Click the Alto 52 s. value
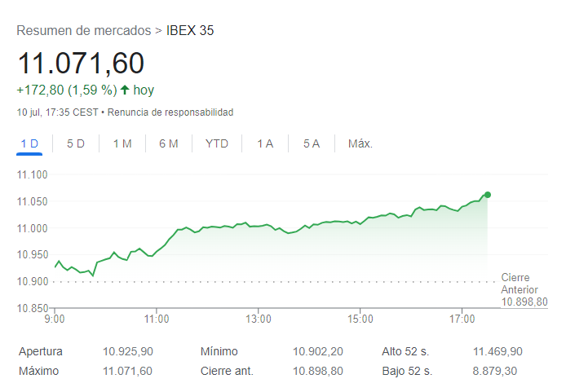566x392 pixels. click(x=497, y=352)
